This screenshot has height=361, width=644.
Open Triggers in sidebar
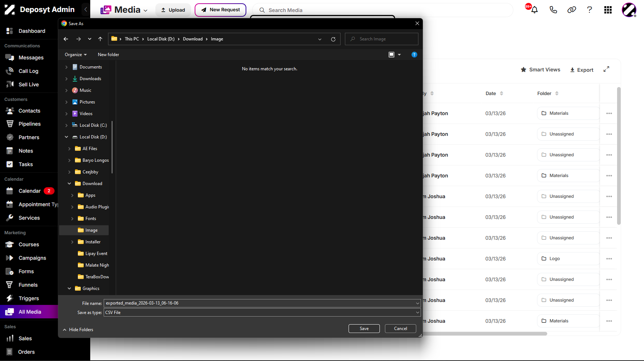click(29, 298)
